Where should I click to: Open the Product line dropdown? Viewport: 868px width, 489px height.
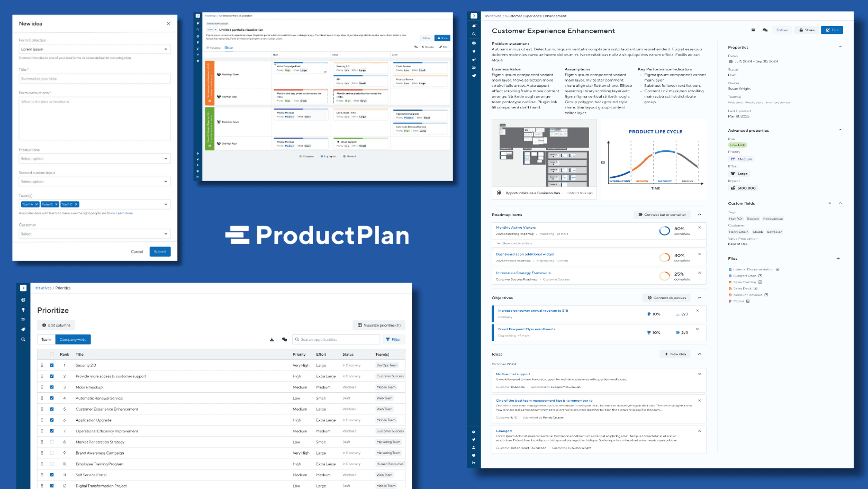(x=95, y=159)
